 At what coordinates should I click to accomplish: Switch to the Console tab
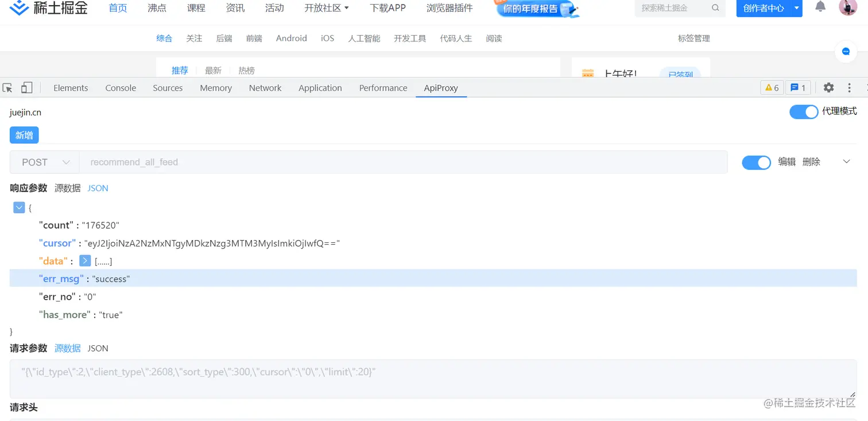tap(121, 88)
